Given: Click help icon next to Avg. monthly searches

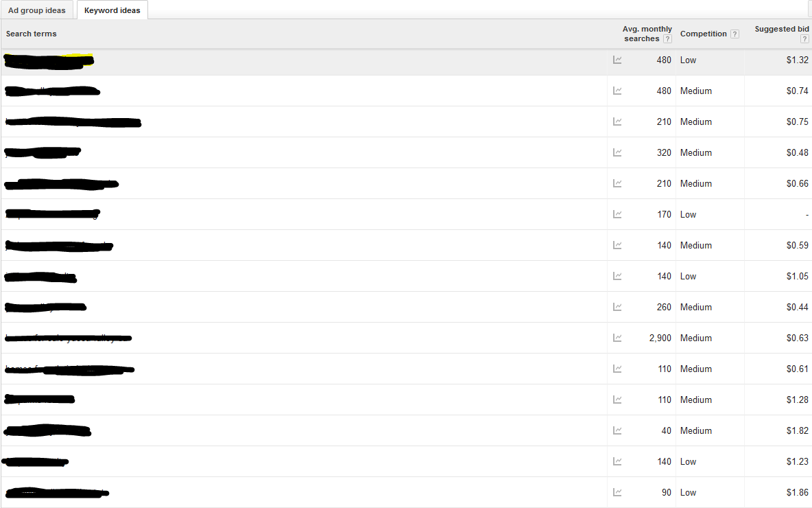Looking at the screenshot, I should pyautogui.click(x=667, y=39).
